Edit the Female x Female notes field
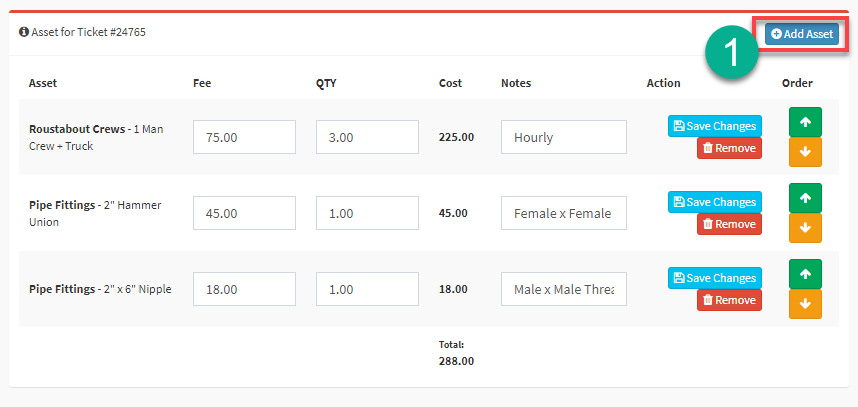 pos(564,213)
